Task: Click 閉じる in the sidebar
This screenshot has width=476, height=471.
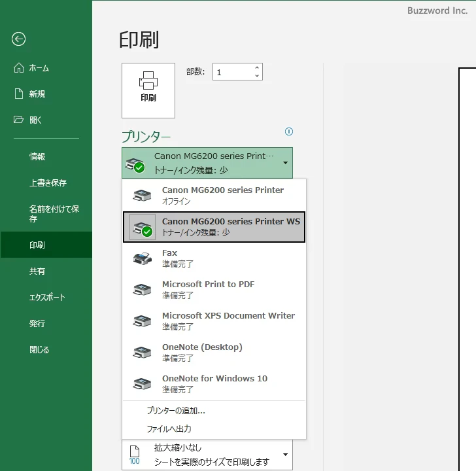Action: pos(46,349)
